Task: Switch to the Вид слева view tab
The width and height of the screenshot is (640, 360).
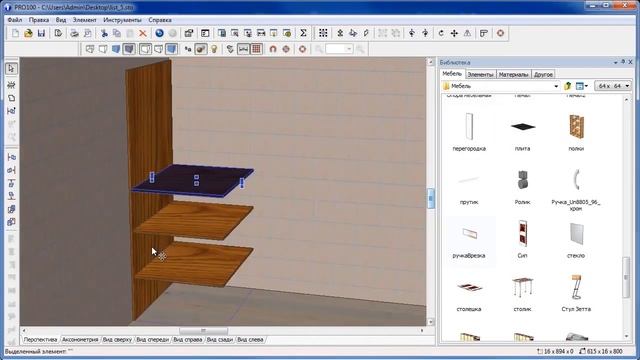Action: click(250, 340)
